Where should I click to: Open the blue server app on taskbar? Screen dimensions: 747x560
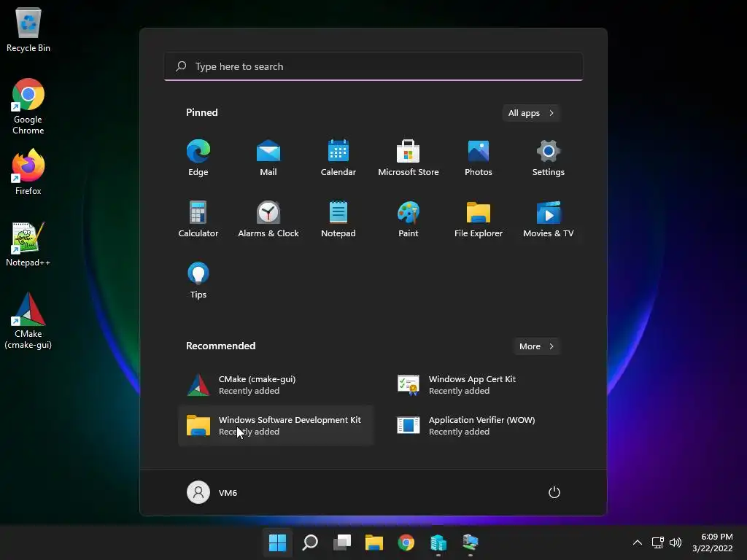point(438,542)
